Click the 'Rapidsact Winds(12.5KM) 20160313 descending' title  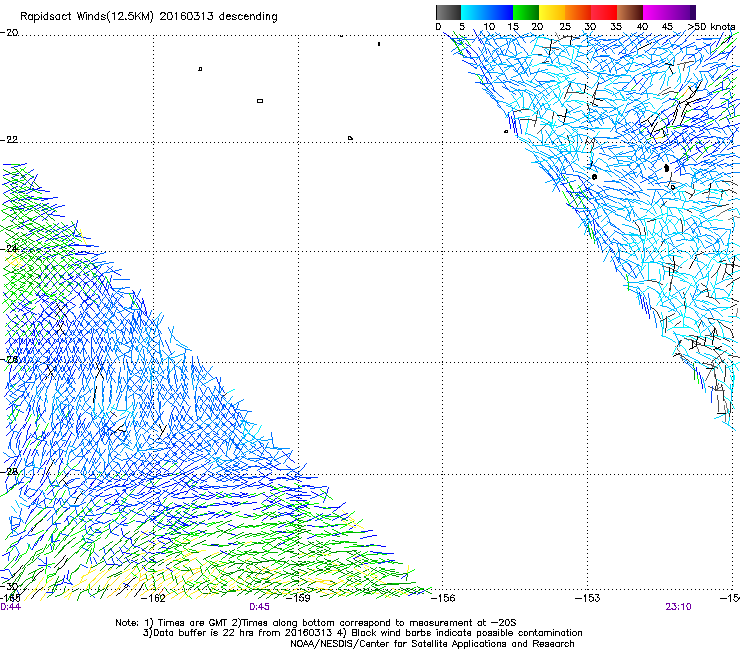(149, 17)
